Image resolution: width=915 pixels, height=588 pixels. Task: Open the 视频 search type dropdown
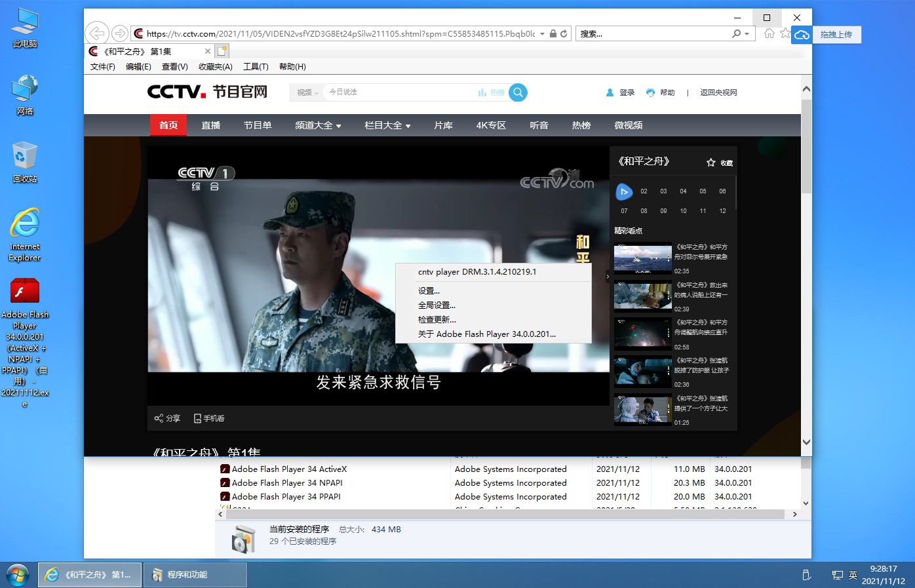pos(307,92)
